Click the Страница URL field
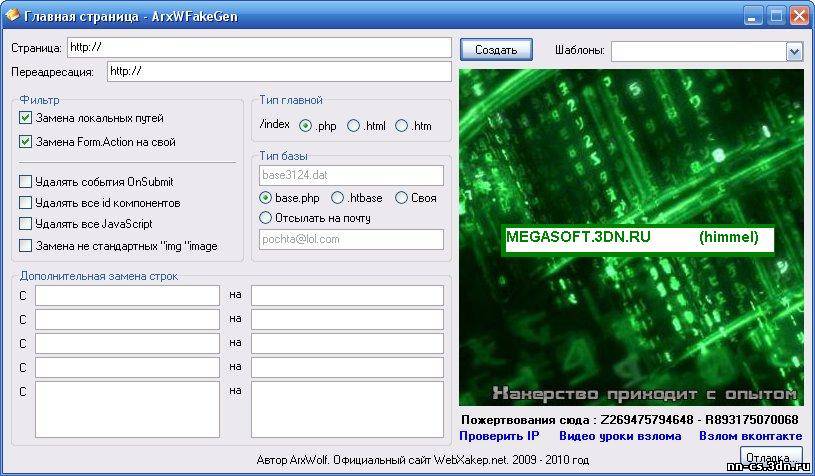 coord(259,47)
